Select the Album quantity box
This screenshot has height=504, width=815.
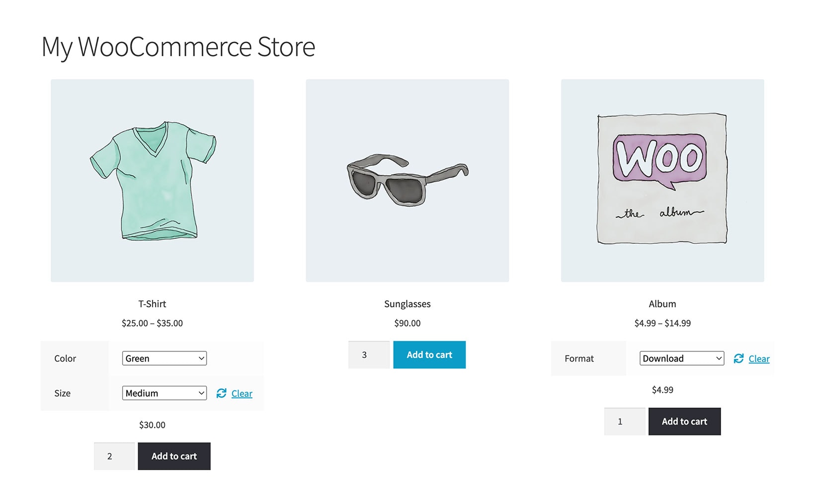[625, 422]
